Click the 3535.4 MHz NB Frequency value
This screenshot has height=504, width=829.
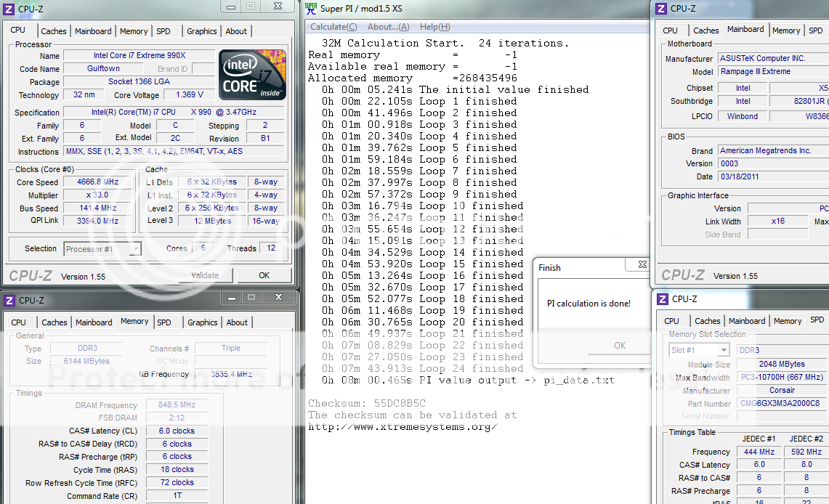click(x=232, y=375)
